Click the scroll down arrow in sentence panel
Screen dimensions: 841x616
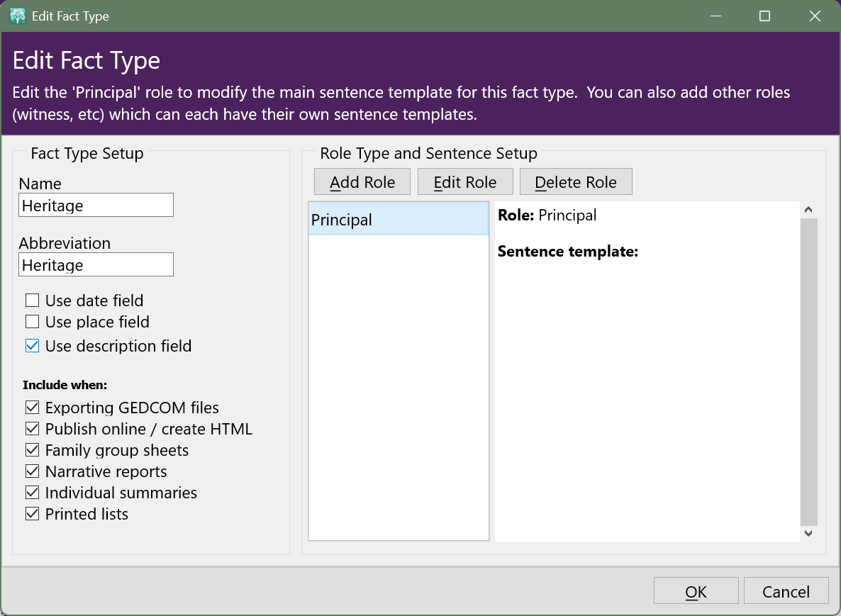808,533
